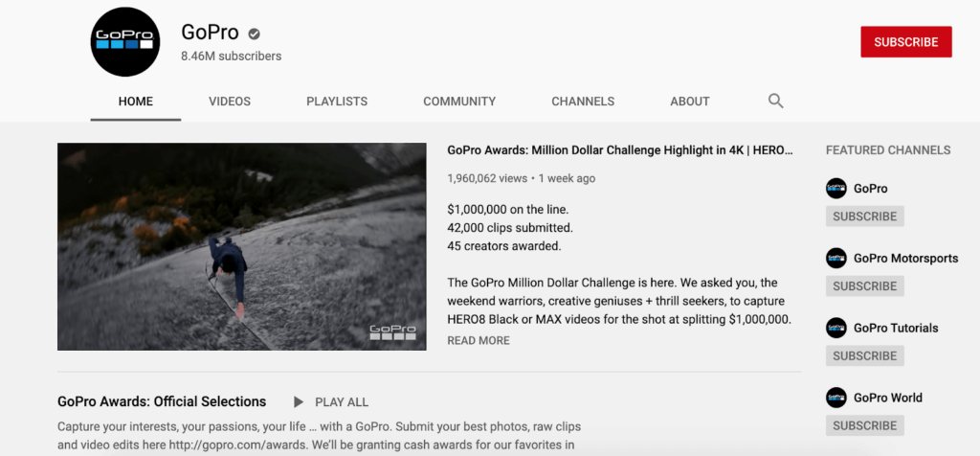
Task: Click the 8.46M subscribers count
Action: click(x=232, y=57)
